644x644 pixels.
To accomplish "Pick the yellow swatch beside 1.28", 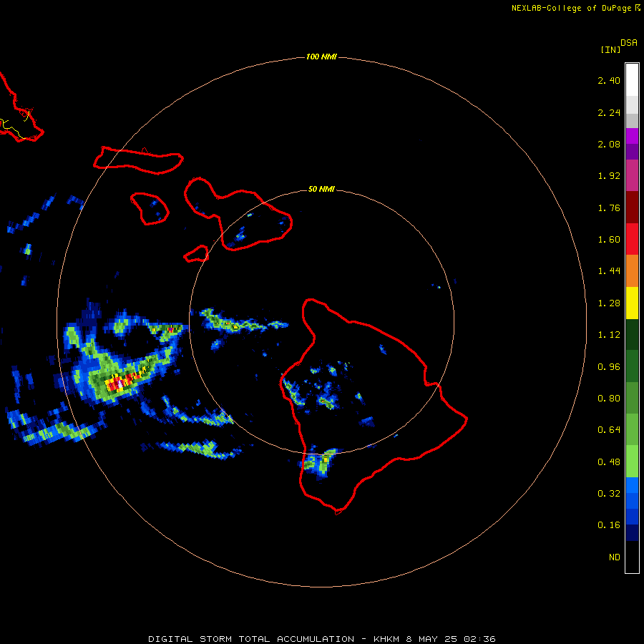I will (x=632, y=303).
